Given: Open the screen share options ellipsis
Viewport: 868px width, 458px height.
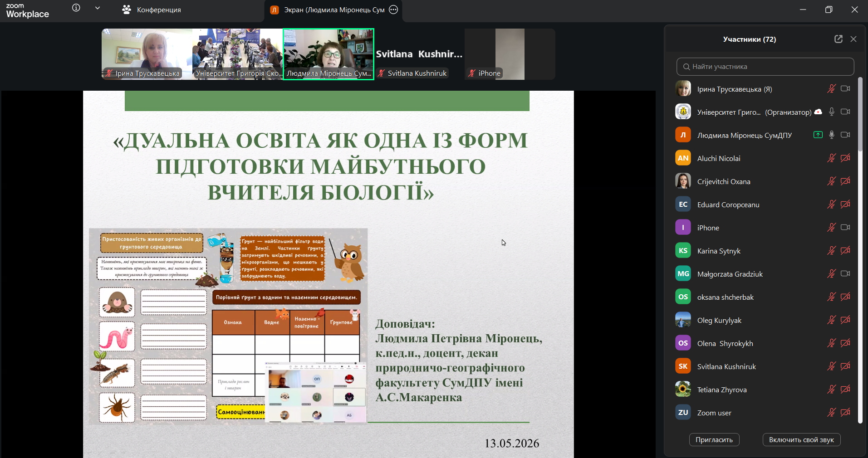Looking at the screenshot, I should (393, 10).
